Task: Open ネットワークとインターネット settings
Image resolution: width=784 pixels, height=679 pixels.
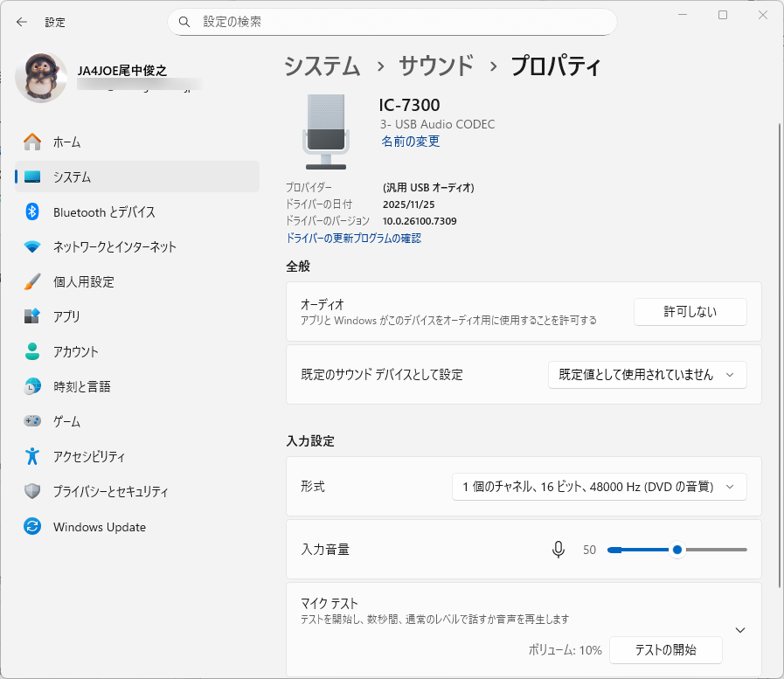Action: [x=137, y=247]
